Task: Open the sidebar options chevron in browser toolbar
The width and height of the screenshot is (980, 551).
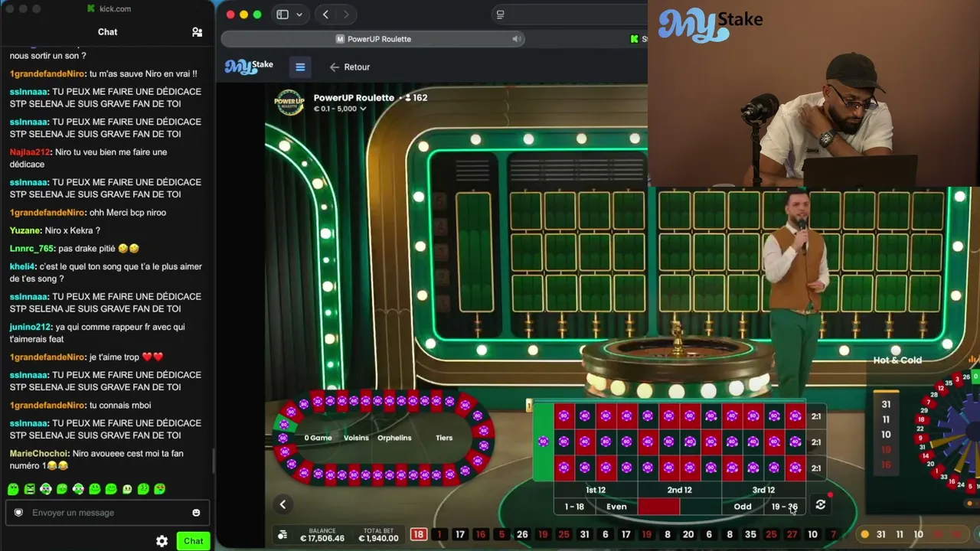Action: coord(299,15)
